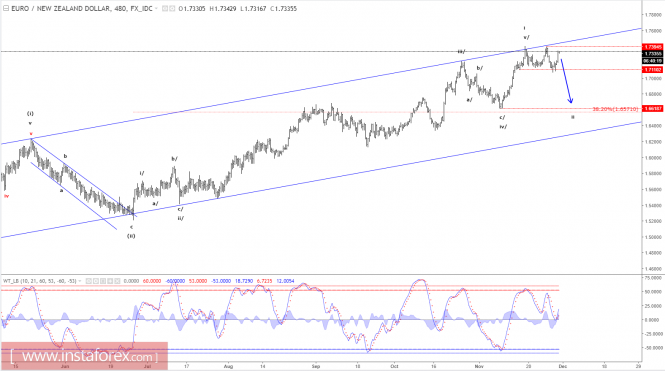Click the black 1.73355 current price label
This screenshot has height=371, width=665.
653,54
